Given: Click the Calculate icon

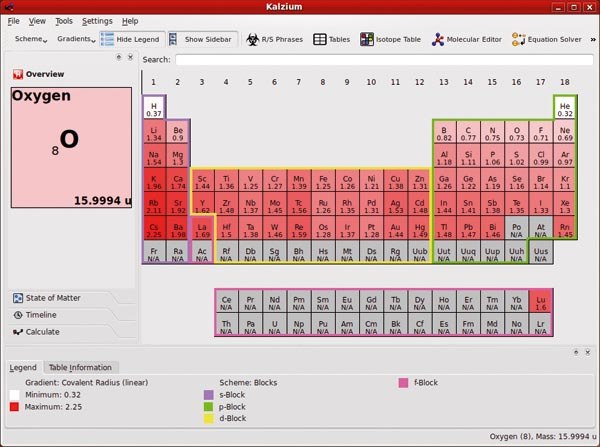Looking at the screenshot, I should pyautogui.click(x=18, y=332).
